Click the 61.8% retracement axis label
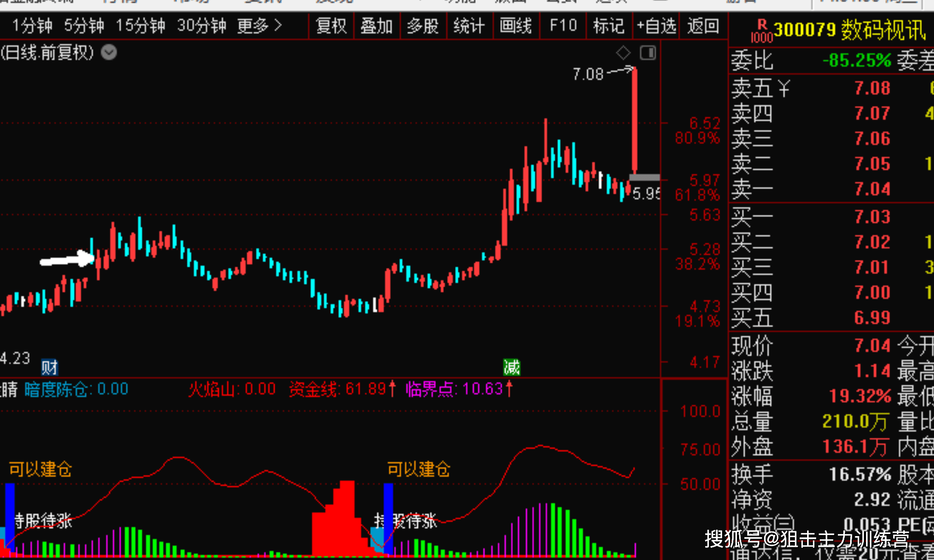This screenshot has width=934, height=560. click(x=697, y=195)
